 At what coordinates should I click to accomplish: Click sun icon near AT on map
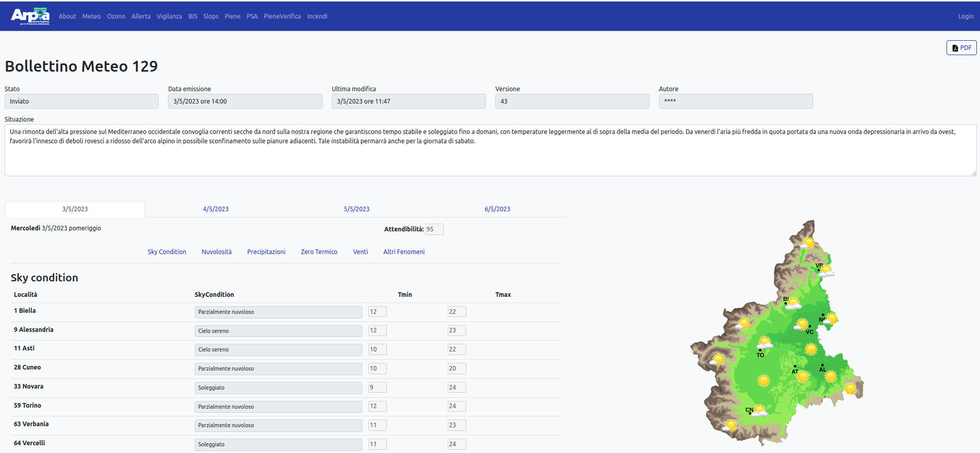point(803,377)
